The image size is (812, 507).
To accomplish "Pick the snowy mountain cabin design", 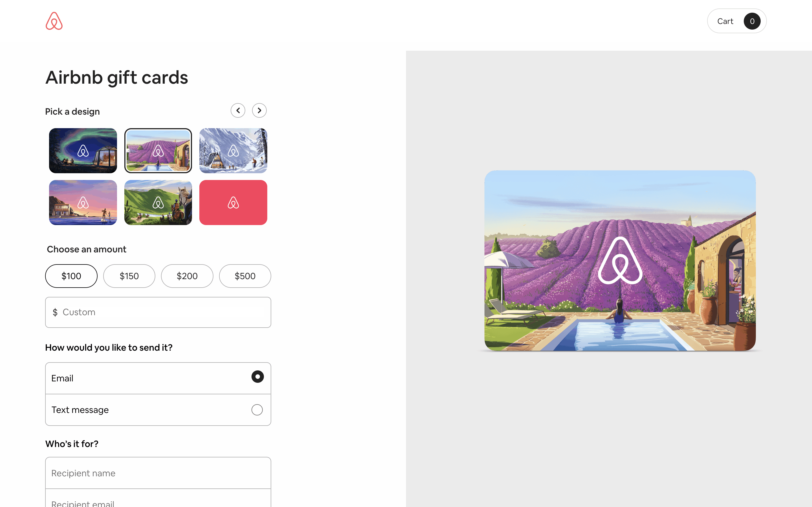I will coord(233,151).
